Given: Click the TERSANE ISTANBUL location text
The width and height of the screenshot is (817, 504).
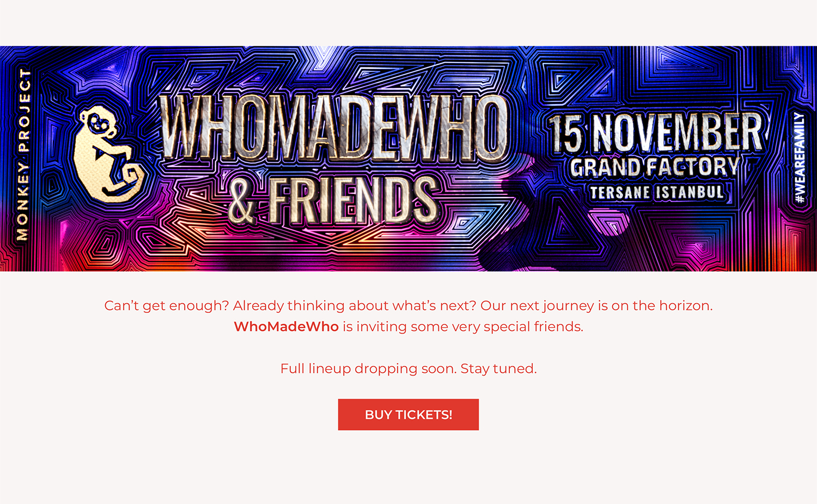Looking at the screenshot, I should tap(656, 192).
